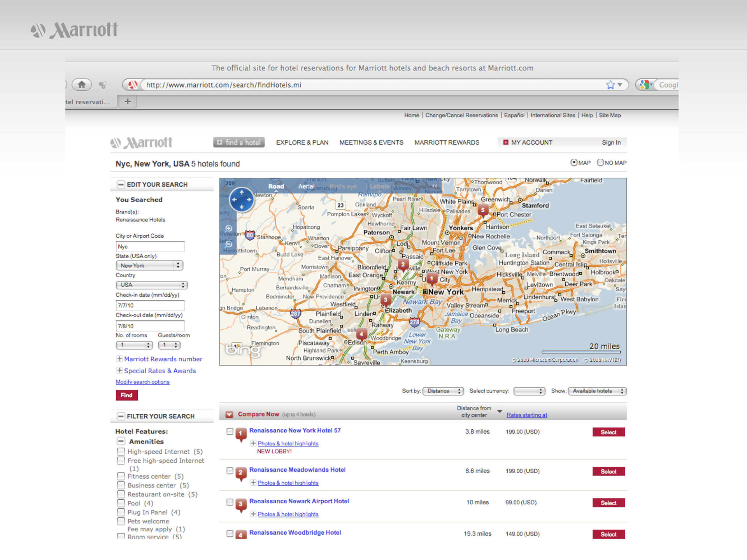Click the Bing logo on map
Viewport: 747px width, 560px height.
pos(243,350)
